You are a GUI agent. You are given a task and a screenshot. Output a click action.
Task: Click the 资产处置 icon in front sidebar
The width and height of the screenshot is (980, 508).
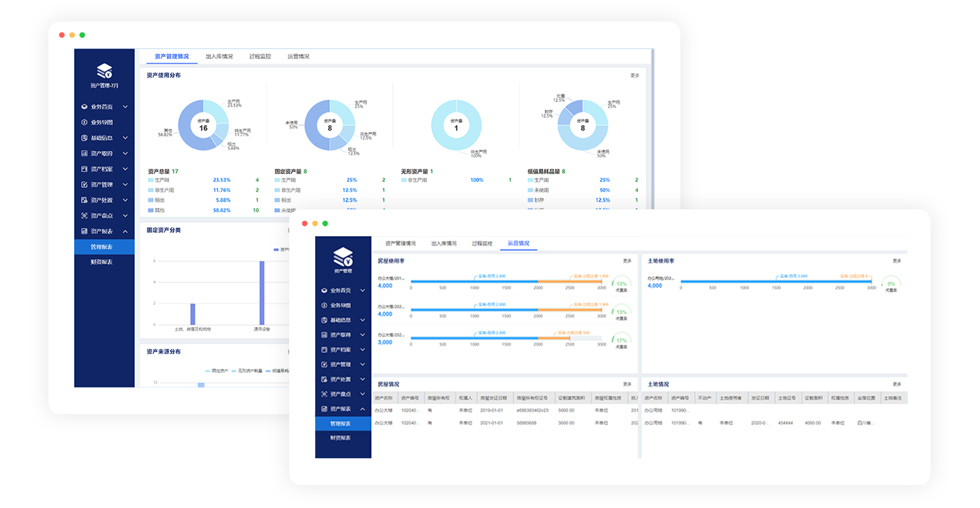324,379
